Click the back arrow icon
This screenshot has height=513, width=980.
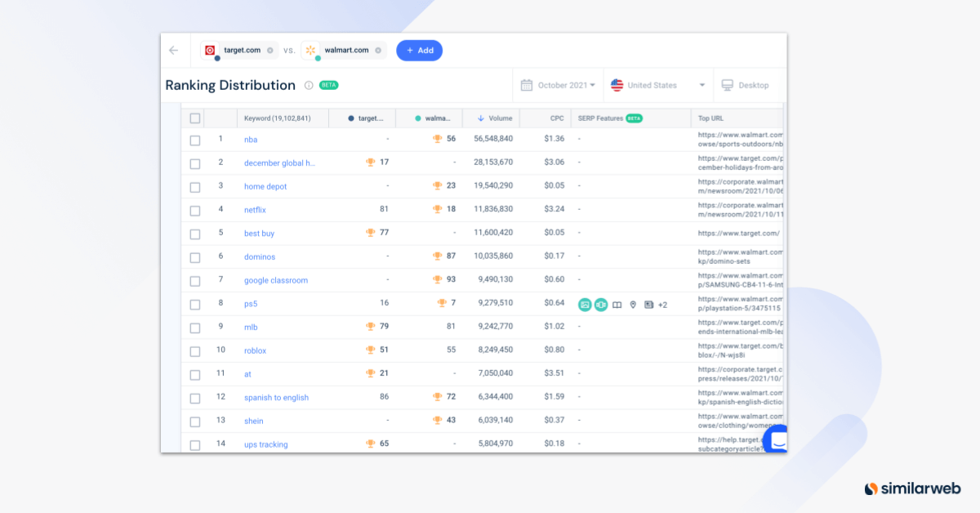[x=173, y=51]
